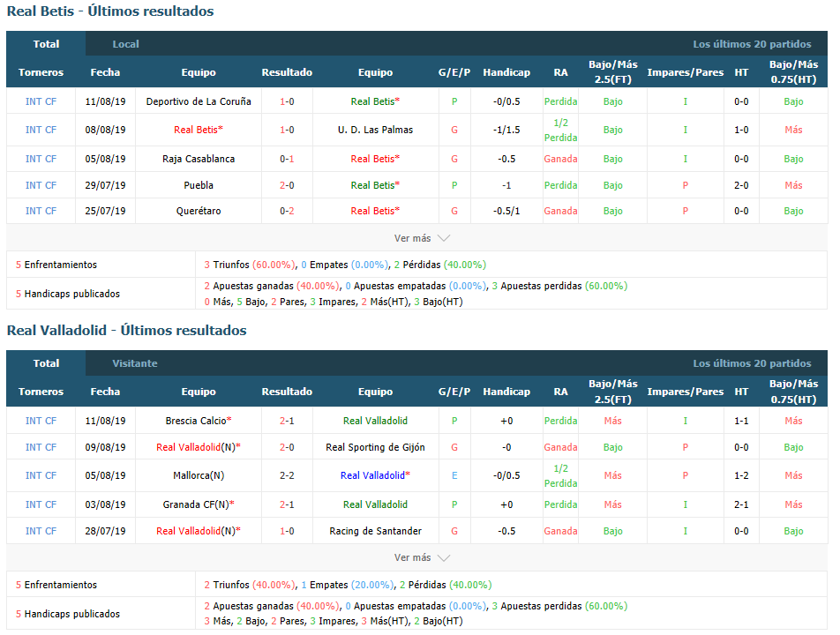This screenshot has height=635, width=840.
Task: Open INT CF link for 09/08/19 Sporting Gijón match
Action: (41, 446)
